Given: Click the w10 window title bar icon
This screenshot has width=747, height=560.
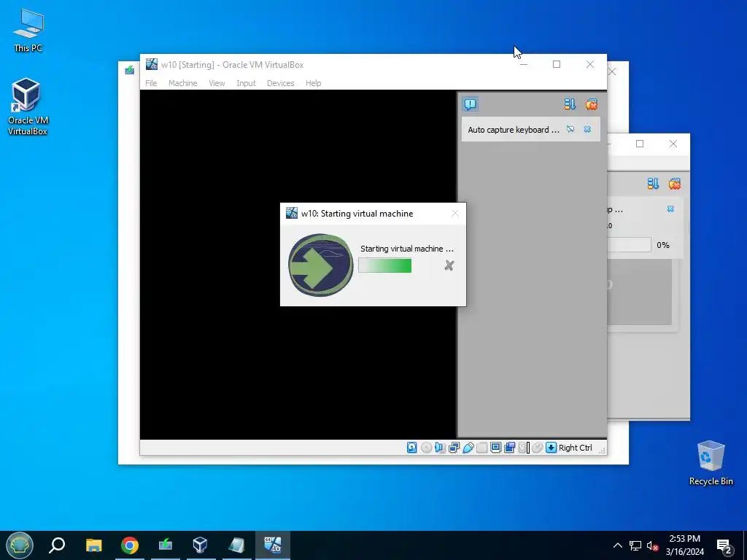Looking at the screenshot, I should pos(152,64).
